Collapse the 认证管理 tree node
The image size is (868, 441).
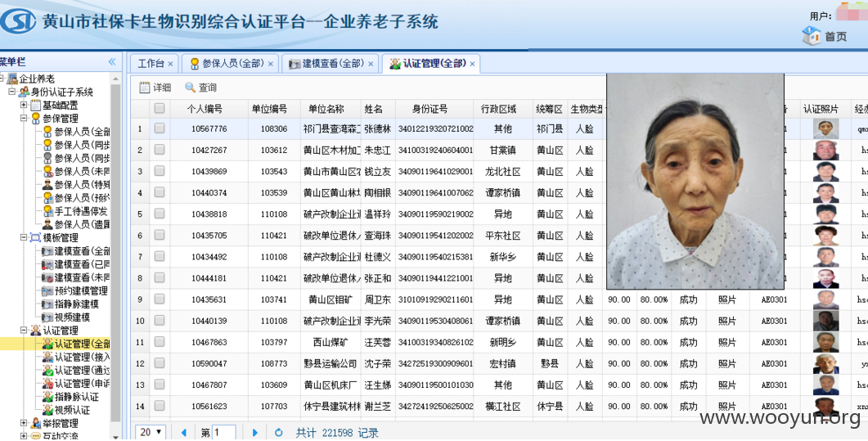[24, 331]
